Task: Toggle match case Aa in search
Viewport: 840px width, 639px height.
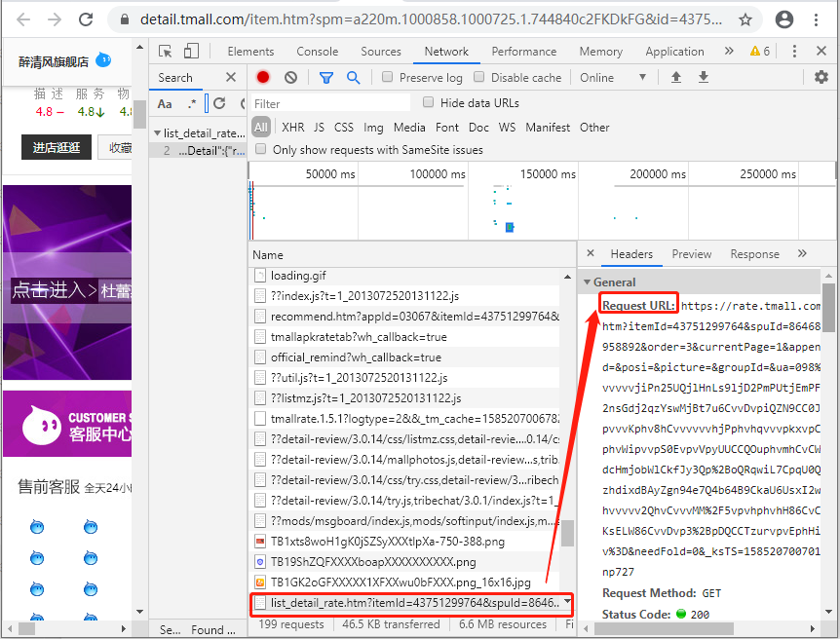Action: pos(165,104)
